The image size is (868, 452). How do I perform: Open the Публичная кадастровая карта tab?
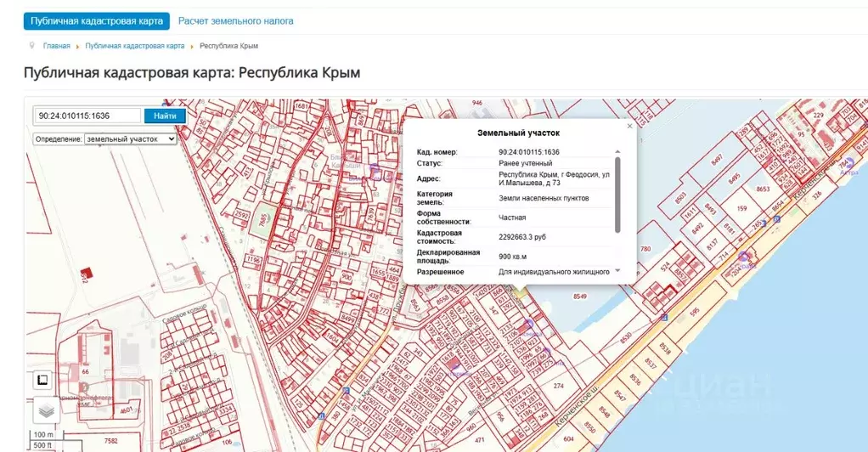pos(96,21)
